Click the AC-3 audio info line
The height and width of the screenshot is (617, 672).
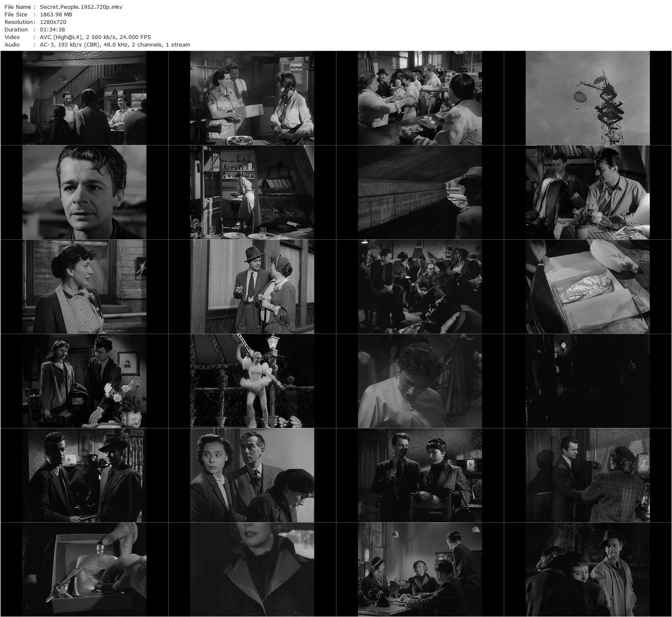pyautogui.click(x=115, y=44)
